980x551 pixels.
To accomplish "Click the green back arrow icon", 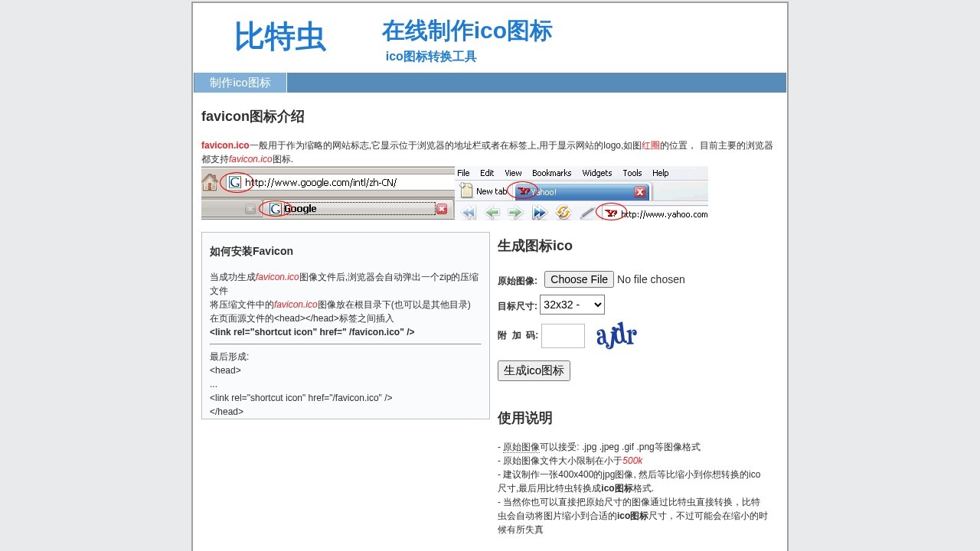I will (492, 213).
